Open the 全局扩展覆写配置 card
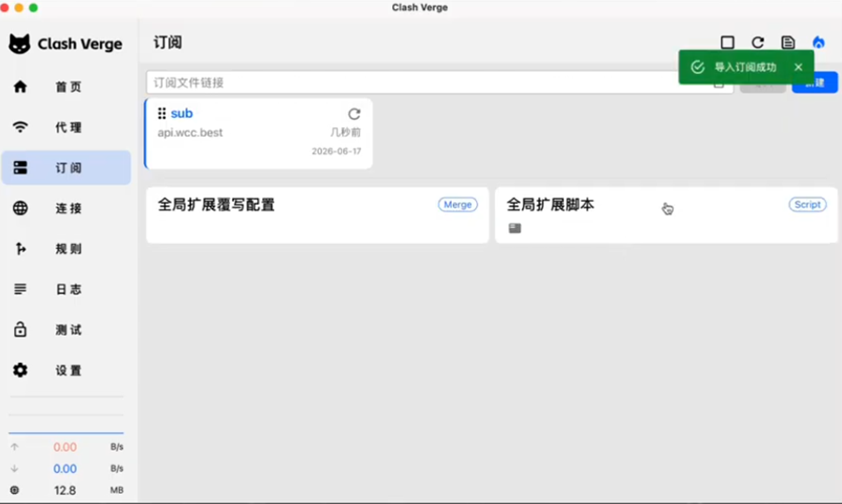This screenshot has height=504, width=842. coord(317,215)
